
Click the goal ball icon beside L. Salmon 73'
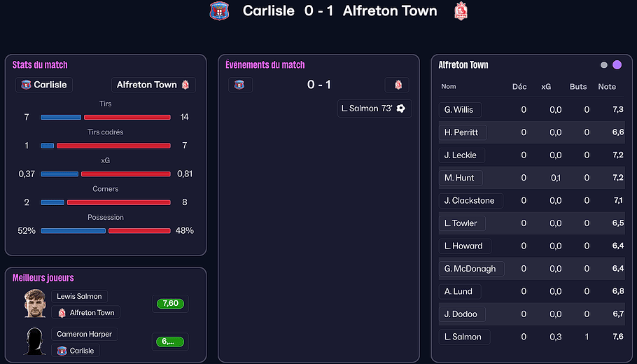pos(401,108)
